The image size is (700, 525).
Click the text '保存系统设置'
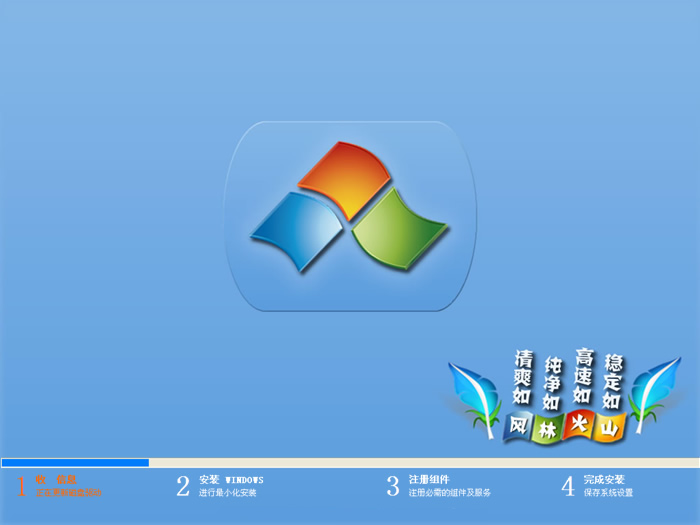pyautogui.click(x=608, y=492)
